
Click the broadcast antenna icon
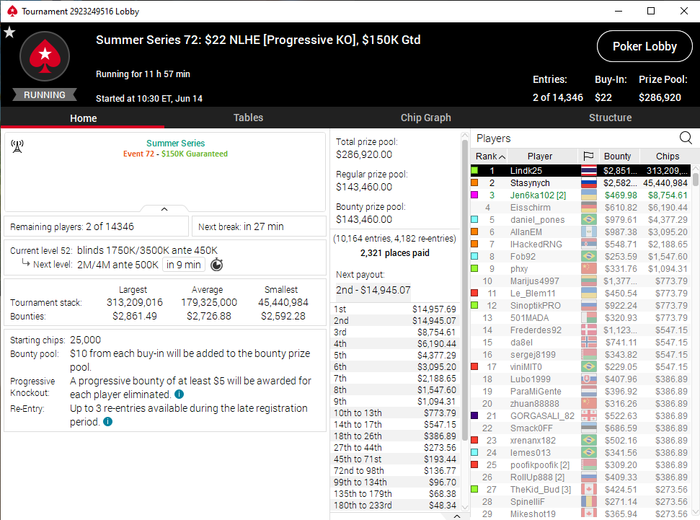tap(17, 146)
